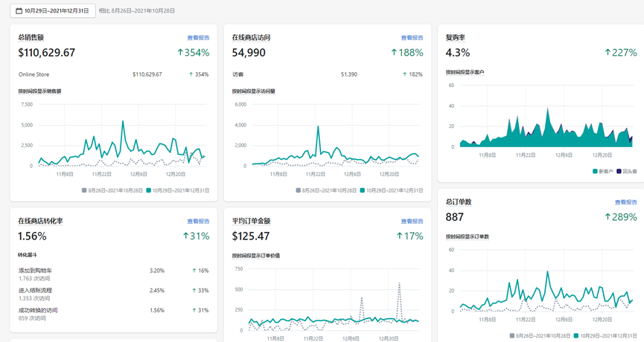Click the $110,629.67 total sales value

click(47, 53)
